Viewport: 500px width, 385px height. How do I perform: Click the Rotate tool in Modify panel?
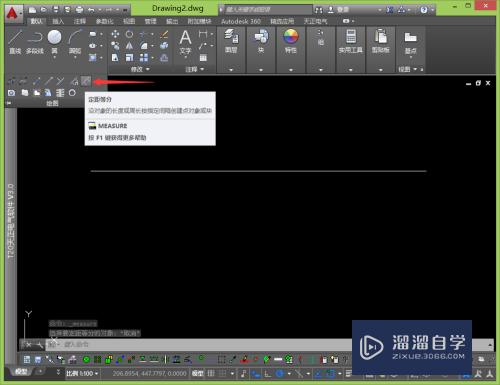point(129,34)
